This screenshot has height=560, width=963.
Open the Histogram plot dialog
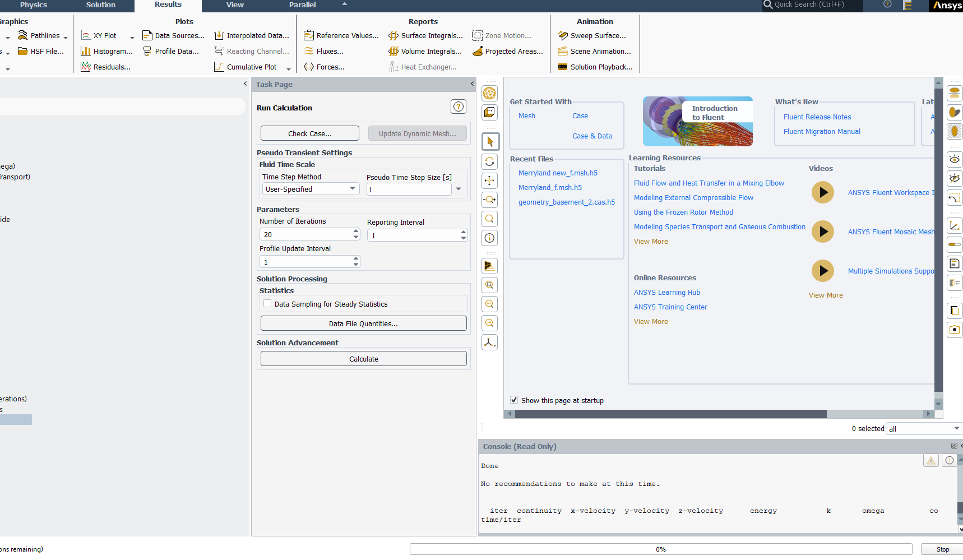[x=107, y=51]
